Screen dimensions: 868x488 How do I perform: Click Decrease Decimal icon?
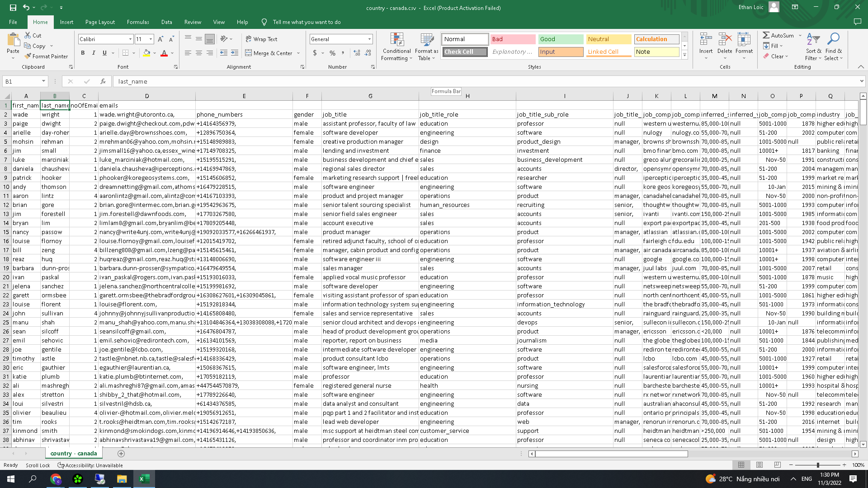click(x=368, y=53)
